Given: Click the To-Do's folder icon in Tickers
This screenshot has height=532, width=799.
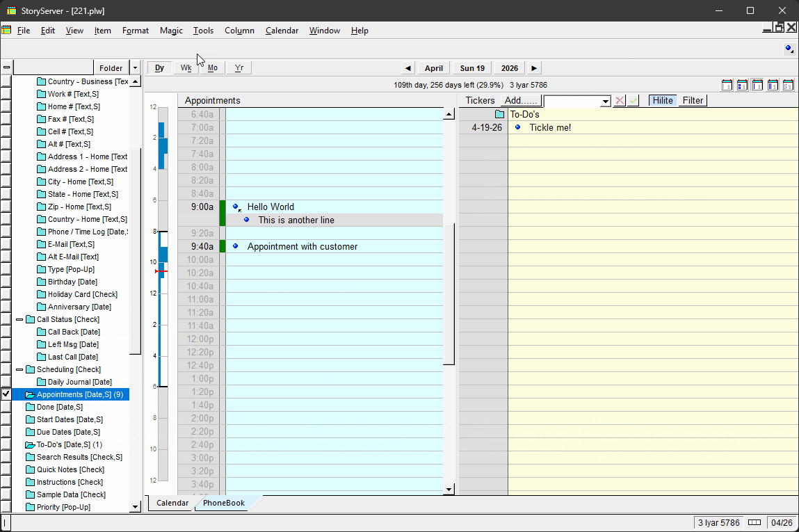Looking at the screenshot, I should [500, 114].
